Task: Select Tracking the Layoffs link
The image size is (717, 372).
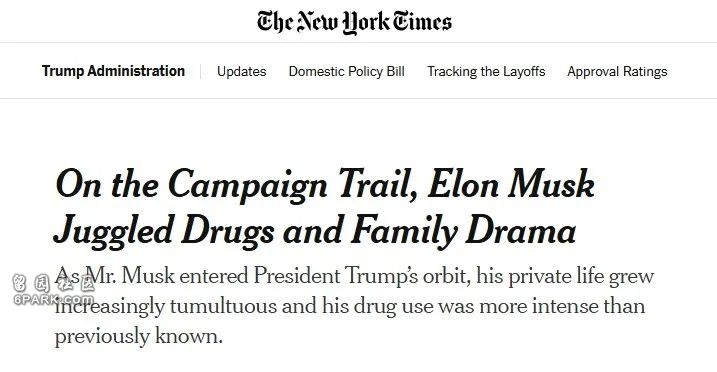Action: click(x=486, y=72)
